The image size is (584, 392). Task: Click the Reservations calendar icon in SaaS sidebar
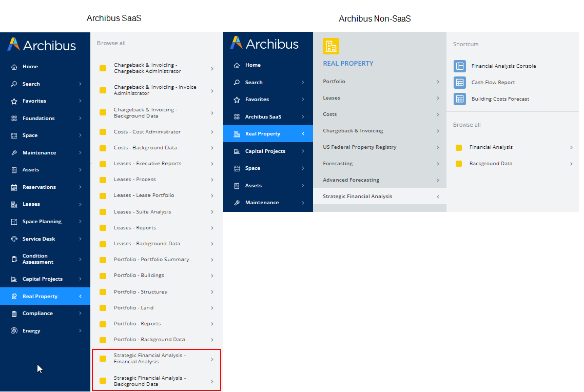pyautogui.click(x=14, y=187)
